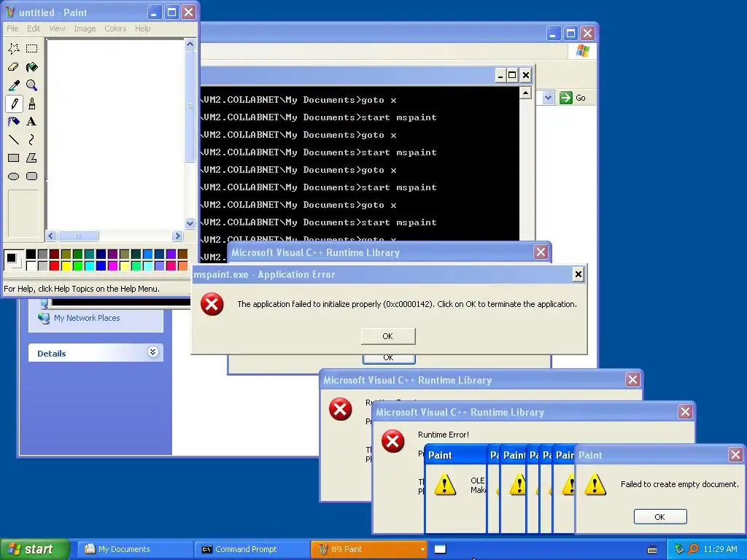This screenshot has width=747, height=560.
Task: Select the Curve tool in Paint
Action: [x=31, y=139]
